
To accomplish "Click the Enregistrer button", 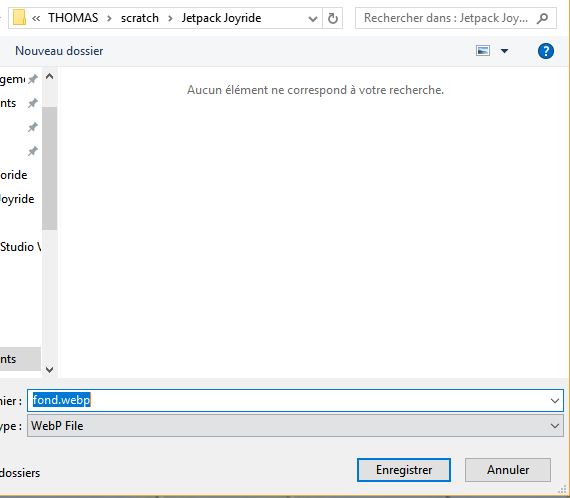I will (x=404, y=470).
